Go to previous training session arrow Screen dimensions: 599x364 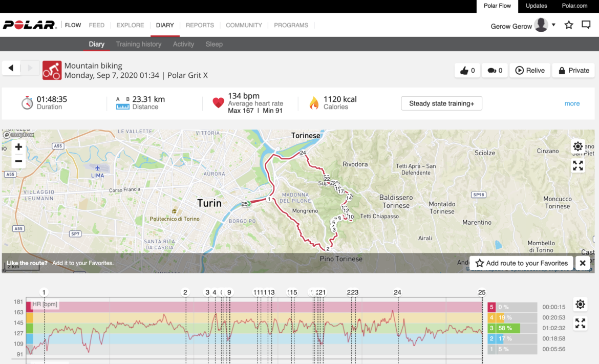tap(11, 68)
